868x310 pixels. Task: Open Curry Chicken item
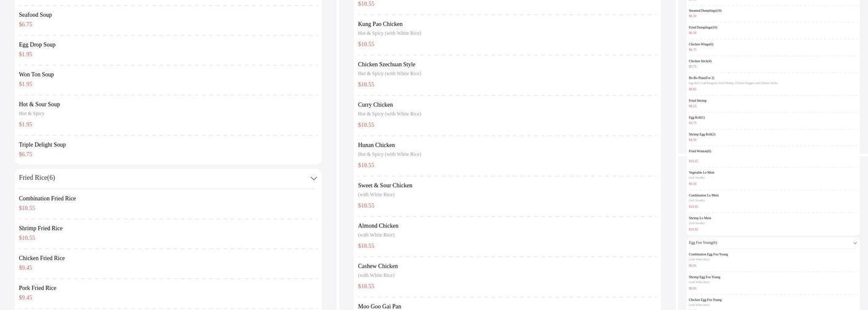(507, 115)
